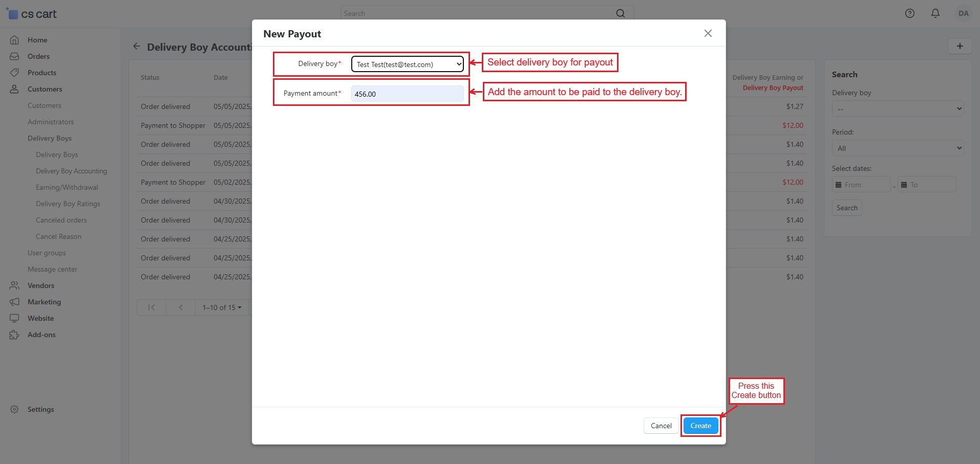Open Settings gear in sidebar
This screenshot has height=464, width=980.
[14, 409]
